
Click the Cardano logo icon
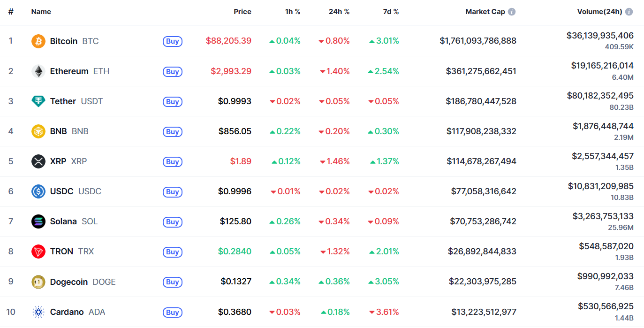pyautogui.click(x=38, y=312)
